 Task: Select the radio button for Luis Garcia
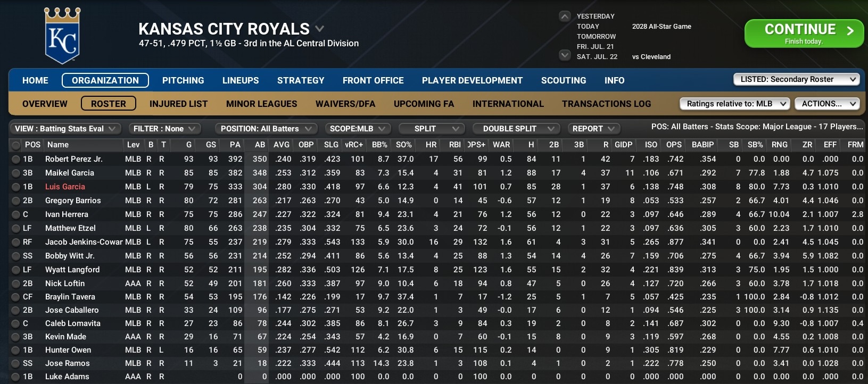coord(15,187)
